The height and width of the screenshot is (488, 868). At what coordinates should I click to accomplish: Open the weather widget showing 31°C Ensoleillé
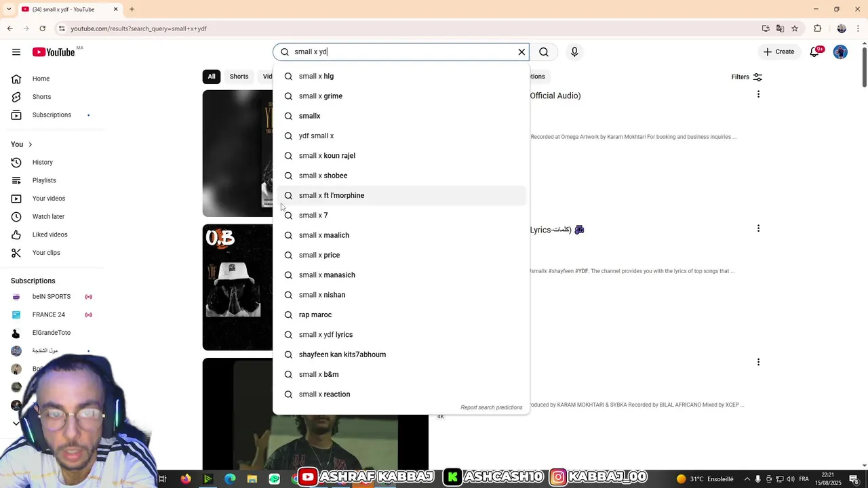tap(704, 479)
